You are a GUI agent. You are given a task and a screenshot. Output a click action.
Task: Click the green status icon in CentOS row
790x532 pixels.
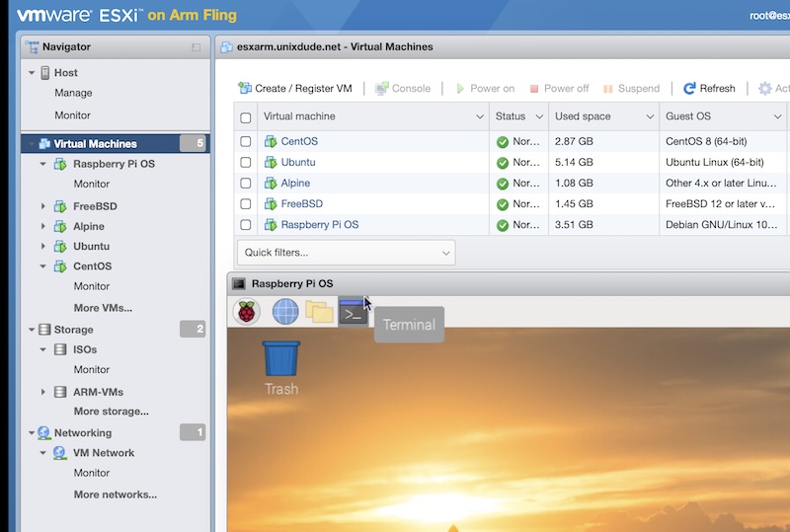coord(503,142)
